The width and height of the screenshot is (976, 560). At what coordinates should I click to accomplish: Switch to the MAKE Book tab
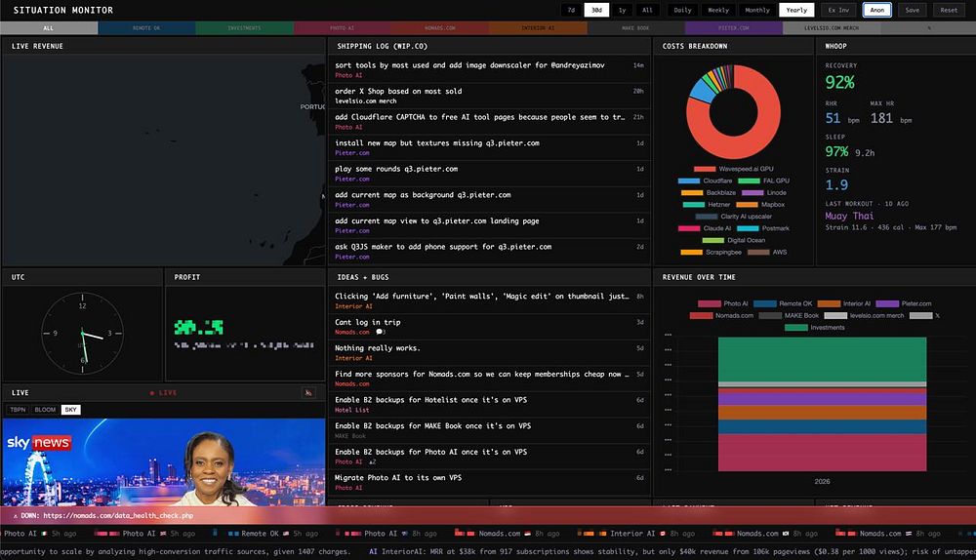[x=635, y=28]
